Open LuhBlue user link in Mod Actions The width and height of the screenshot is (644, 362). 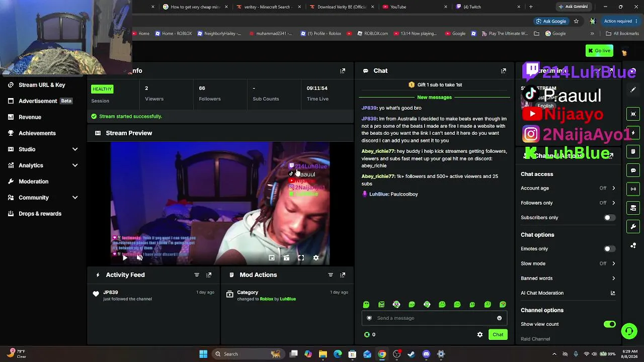[x=288, y=299]
